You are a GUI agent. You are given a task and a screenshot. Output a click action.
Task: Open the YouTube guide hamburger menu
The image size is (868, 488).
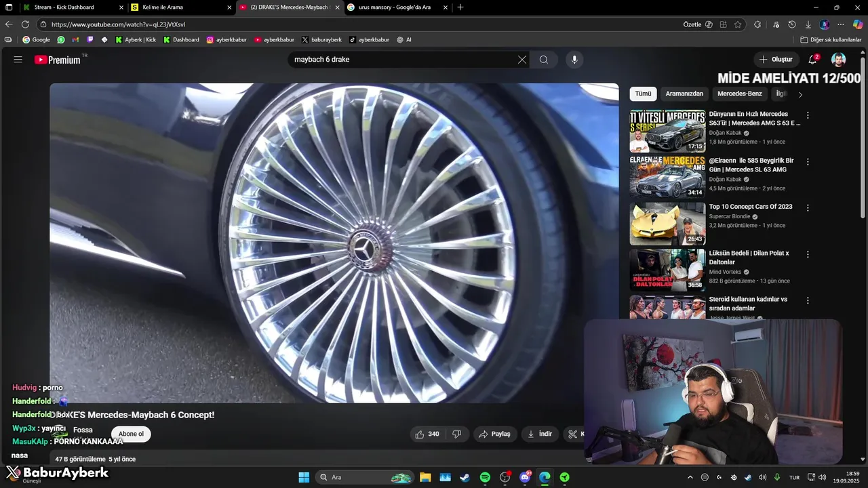tap(18, 60)
